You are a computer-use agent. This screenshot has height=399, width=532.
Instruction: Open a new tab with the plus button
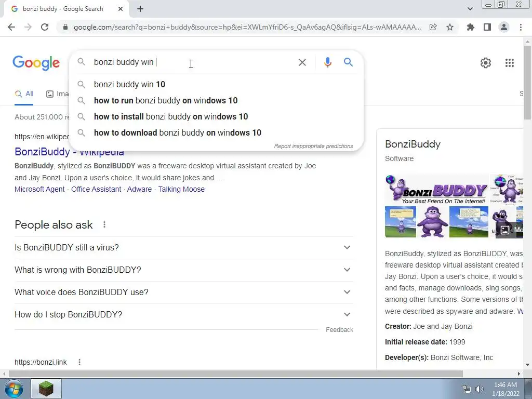[x=140, y=9]
